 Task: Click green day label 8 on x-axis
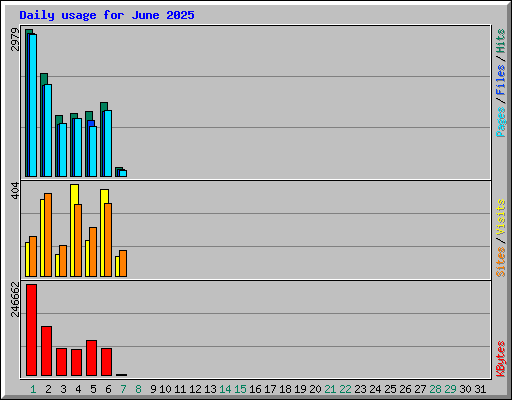point(138,389)
